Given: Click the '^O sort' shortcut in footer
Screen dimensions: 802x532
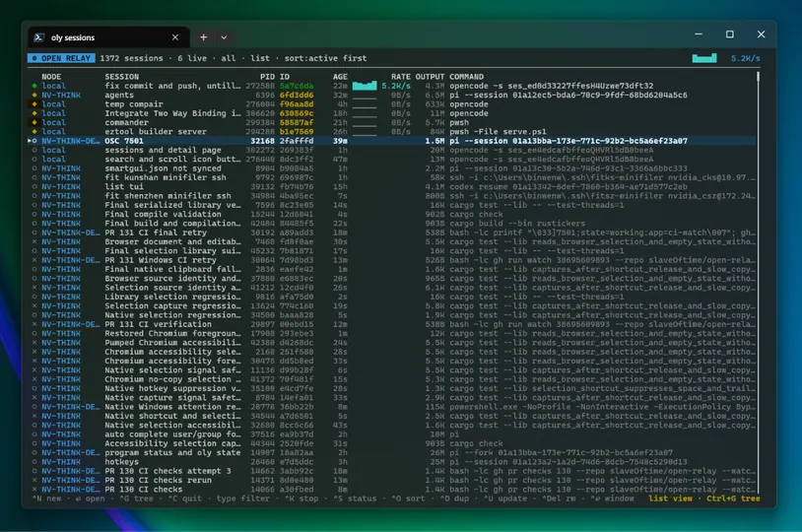Looking at the screenshot, I should [x=408, y=499].
